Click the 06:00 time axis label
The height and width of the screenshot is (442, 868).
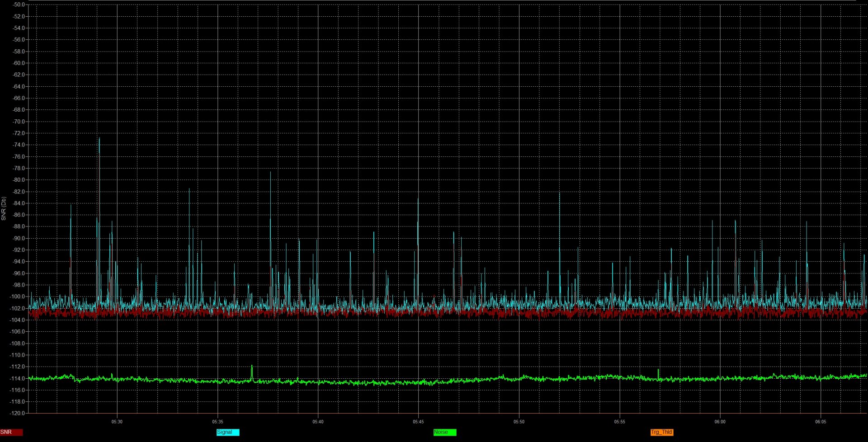pyautogui.click(x=720, y=422)
